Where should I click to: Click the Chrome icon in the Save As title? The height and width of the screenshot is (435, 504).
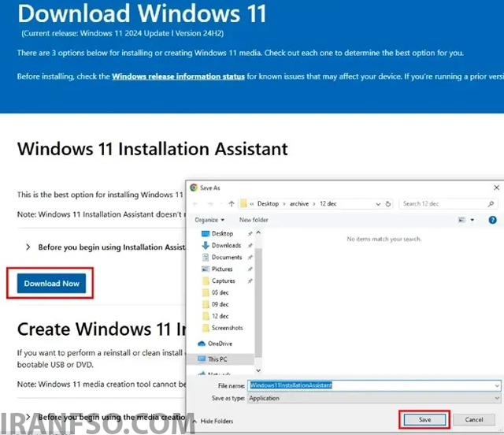(194, 188)
